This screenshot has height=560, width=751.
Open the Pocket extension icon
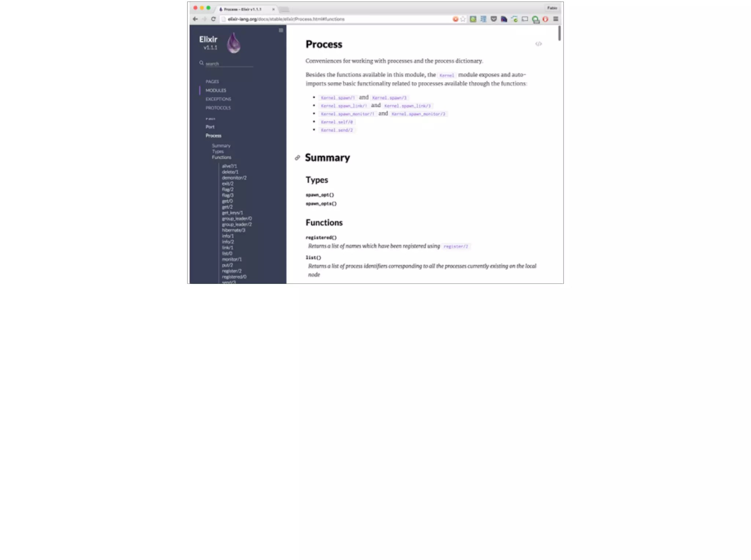point(494,19)
